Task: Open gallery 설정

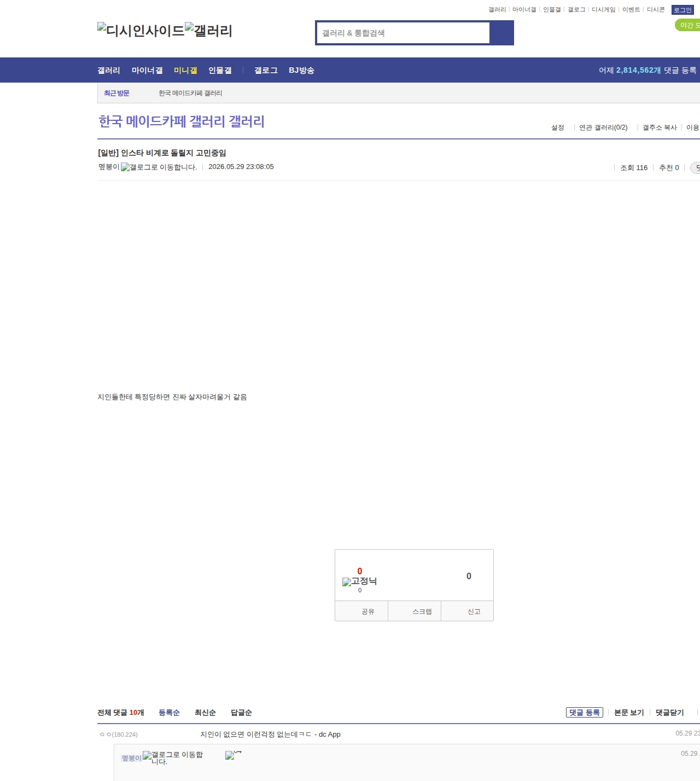Action: pos(558,127)
